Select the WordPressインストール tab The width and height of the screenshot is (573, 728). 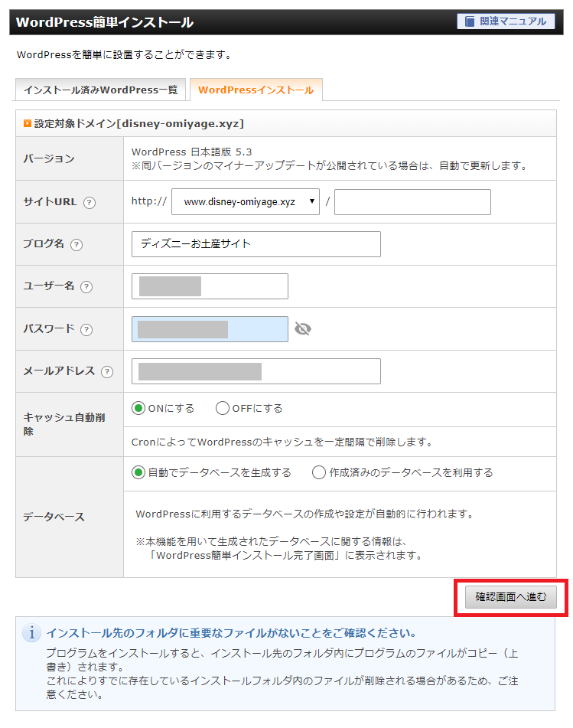[x=256, y=90]
